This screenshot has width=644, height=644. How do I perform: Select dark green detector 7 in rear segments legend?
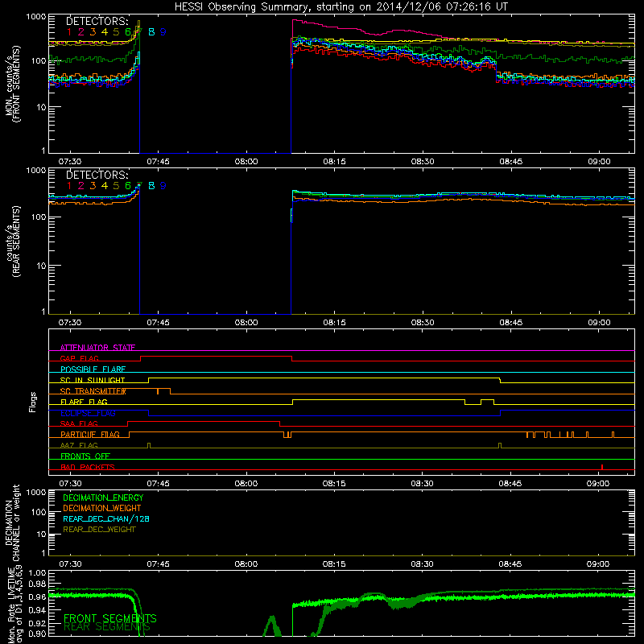(139, 186)
